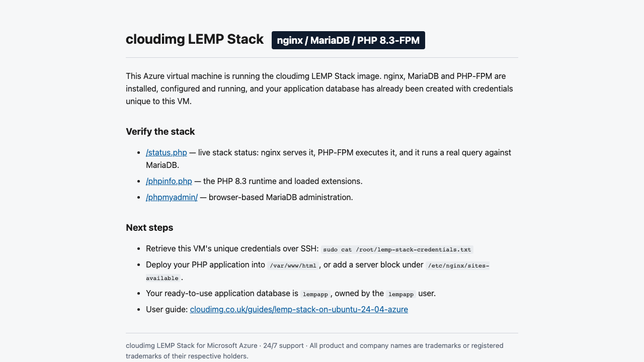The height and width of the screenshot is (362, 644).
Task: Click the Next steps heading
Action: [149, 228]
